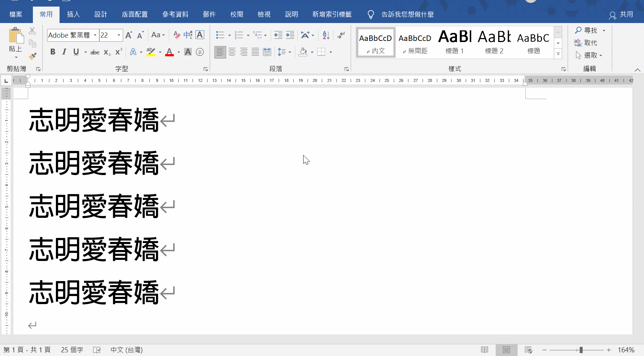
Task: Apply multilevel list icon
Action: click(258, 35)
